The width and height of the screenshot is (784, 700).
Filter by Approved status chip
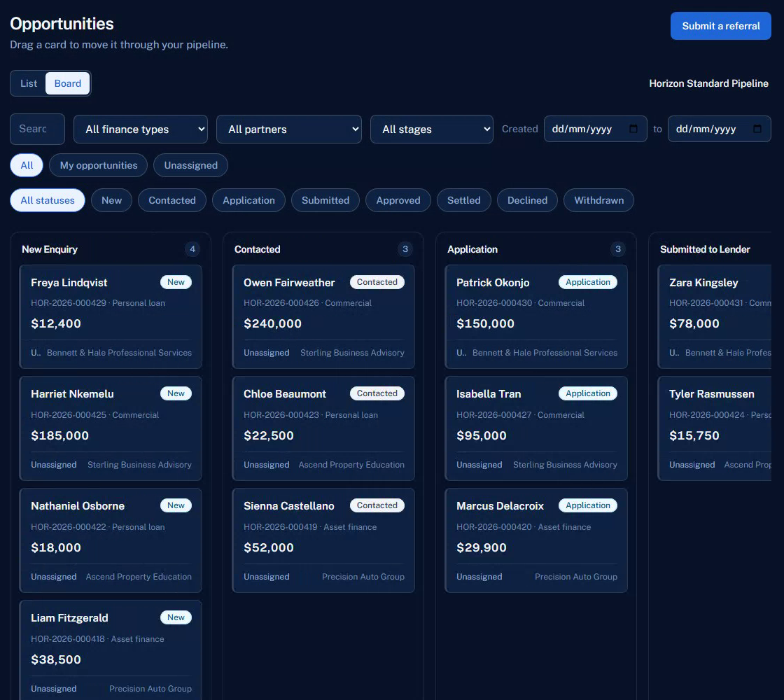coord(398,200)
